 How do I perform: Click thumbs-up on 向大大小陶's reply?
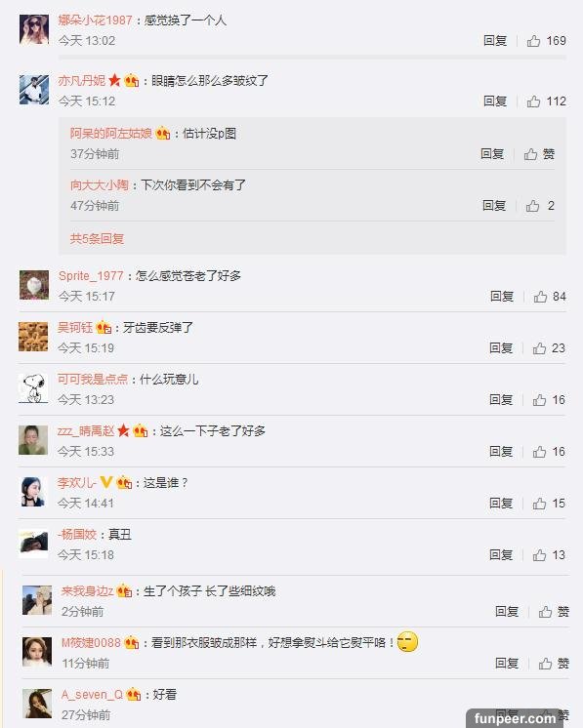(532, 206)
